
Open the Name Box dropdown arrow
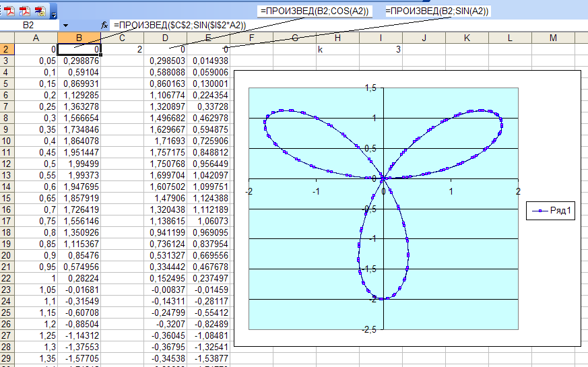pyautogui.click(x=65, y=26)
